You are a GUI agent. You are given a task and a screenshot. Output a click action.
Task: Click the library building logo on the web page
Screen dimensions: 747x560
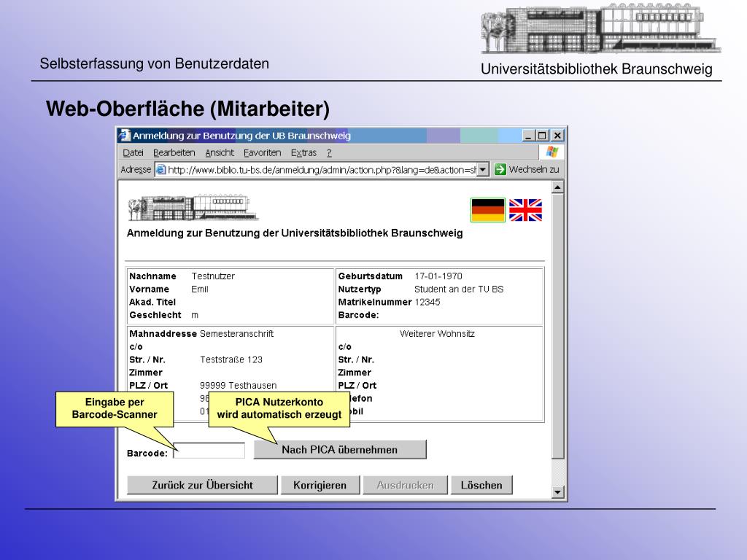click(193, 208)
